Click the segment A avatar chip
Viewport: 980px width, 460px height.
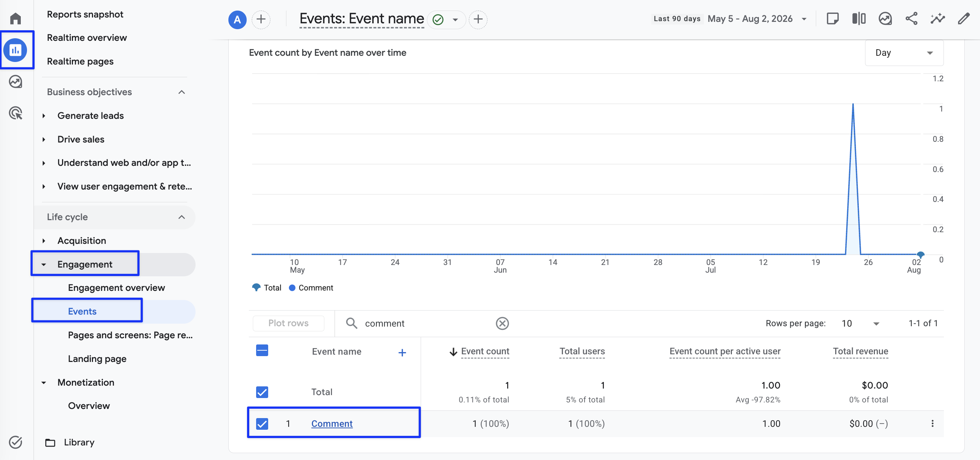click(x=238, y=19)
